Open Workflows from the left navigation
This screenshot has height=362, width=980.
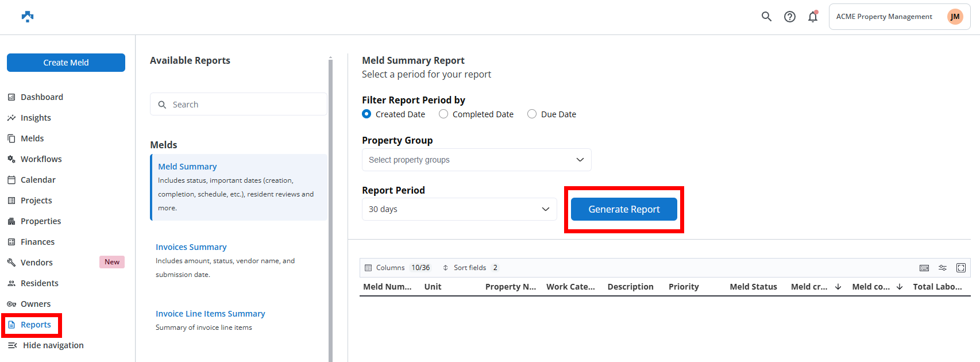click(x=41, y=159)
